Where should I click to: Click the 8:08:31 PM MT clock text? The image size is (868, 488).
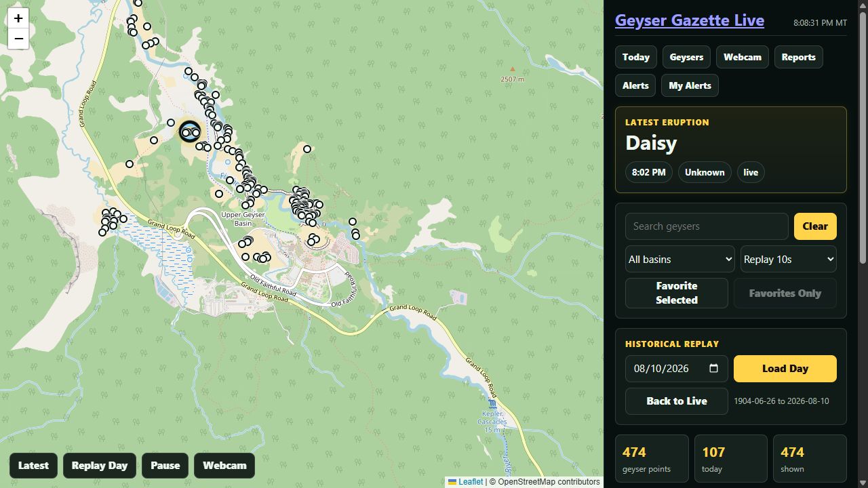(820, 23)
